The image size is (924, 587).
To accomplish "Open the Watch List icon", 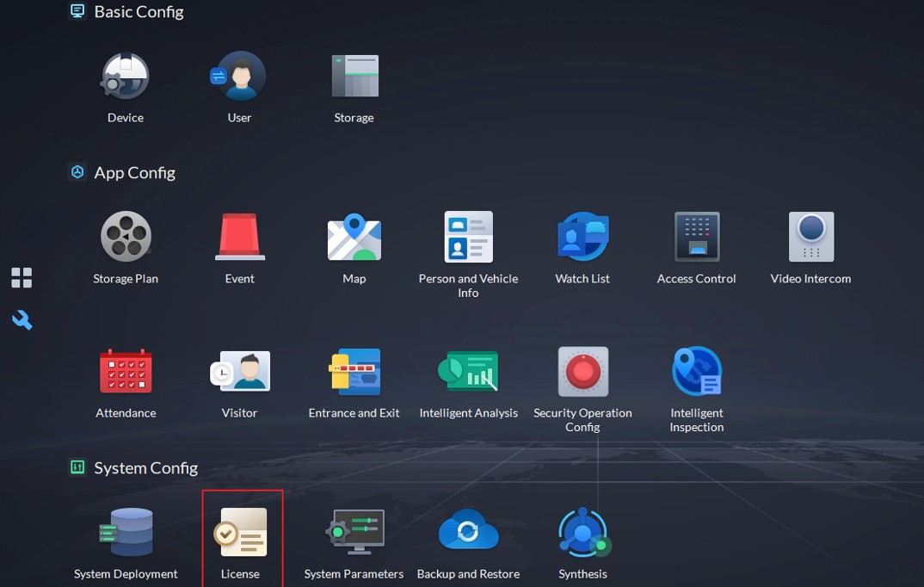I will coord(582,237).
